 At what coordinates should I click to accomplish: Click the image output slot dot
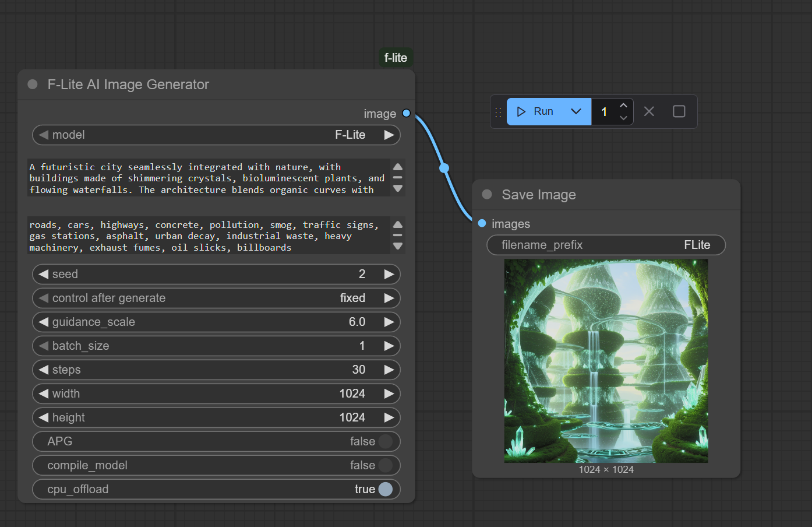407,113
